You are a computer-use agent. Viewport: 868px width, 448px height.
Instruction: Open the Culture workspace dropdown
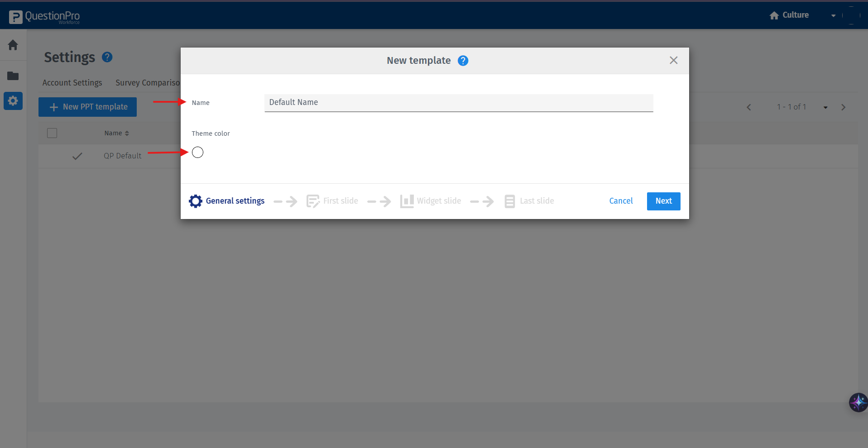[x=833, y=15]
